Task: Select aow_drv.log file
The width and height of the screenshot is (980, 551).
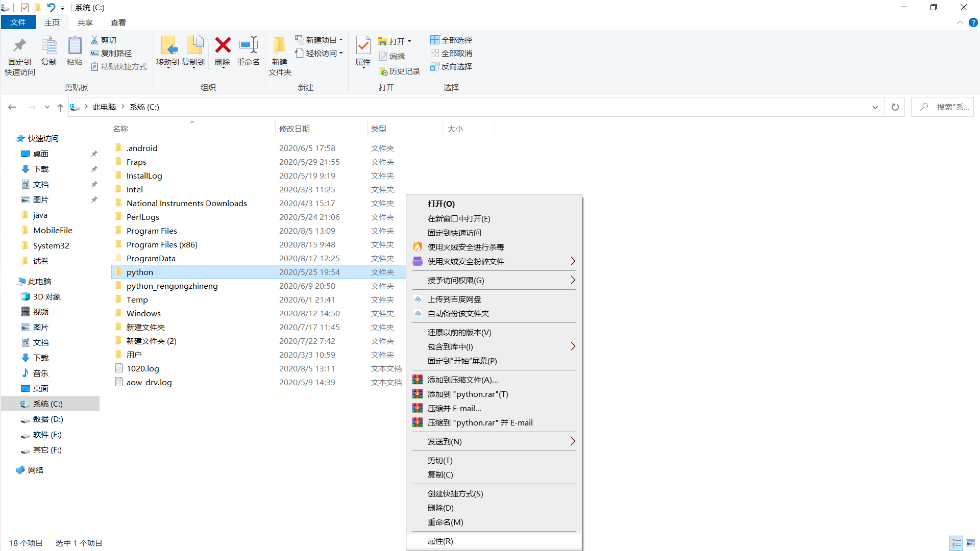Action: tap(149, 383)
